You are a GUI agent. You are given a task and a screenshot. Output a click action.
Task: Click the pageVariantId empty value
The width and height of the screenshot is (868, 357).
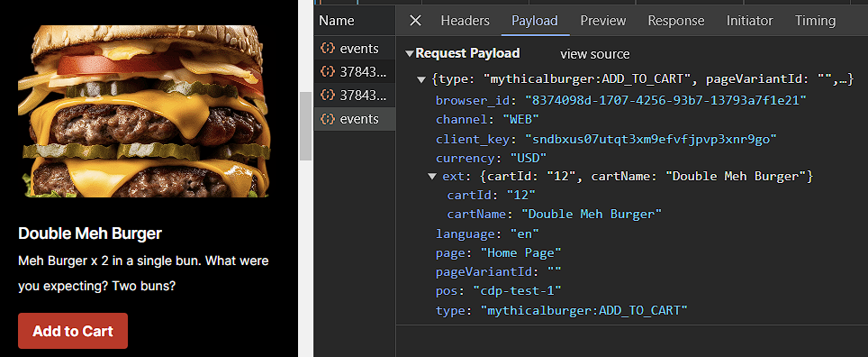tap(555, 272)
